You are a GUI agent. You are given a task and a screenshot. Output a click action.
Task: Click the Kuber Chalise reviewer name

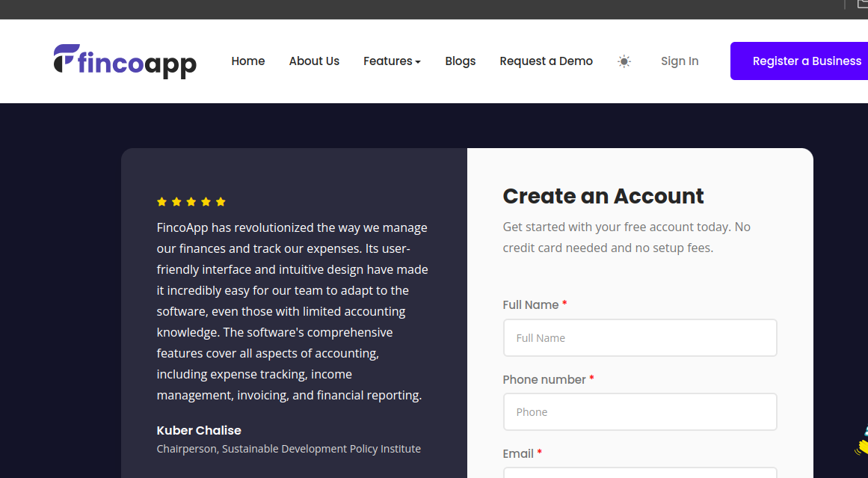199,430
